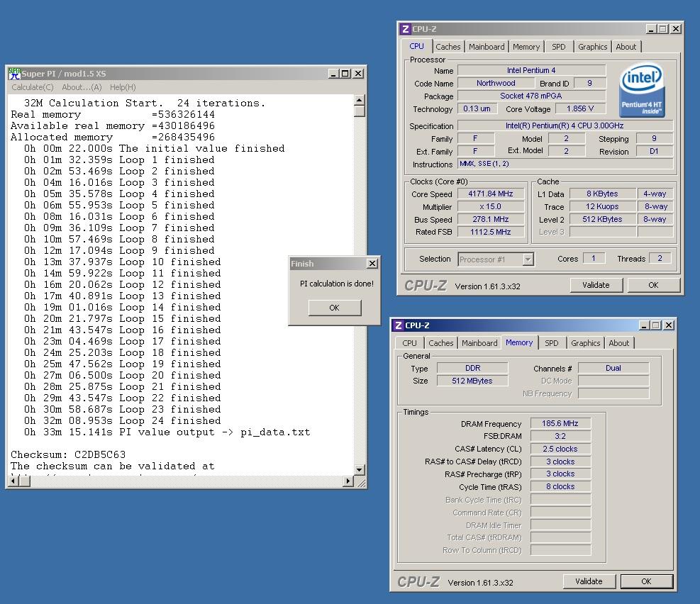Click the Super PI vertical scrollbar thumb
This screenshot has width=700, height=604.
360,111
